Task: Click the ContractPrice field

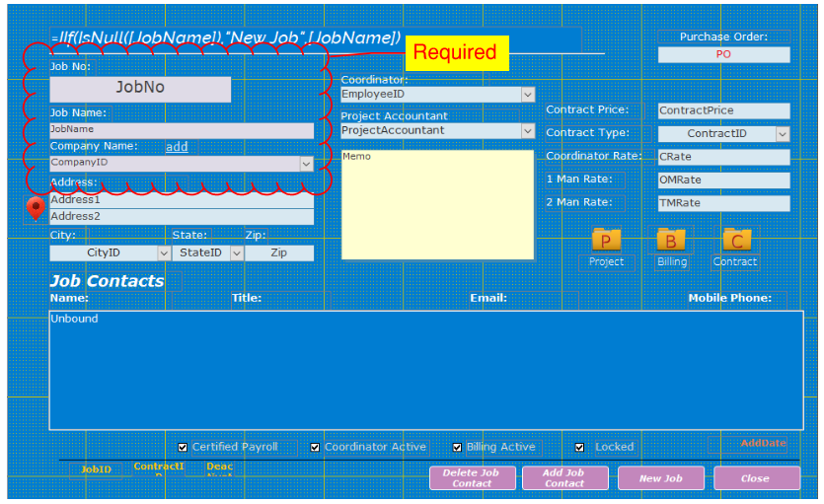Action: pyautogui.click(x=723, y=110)
